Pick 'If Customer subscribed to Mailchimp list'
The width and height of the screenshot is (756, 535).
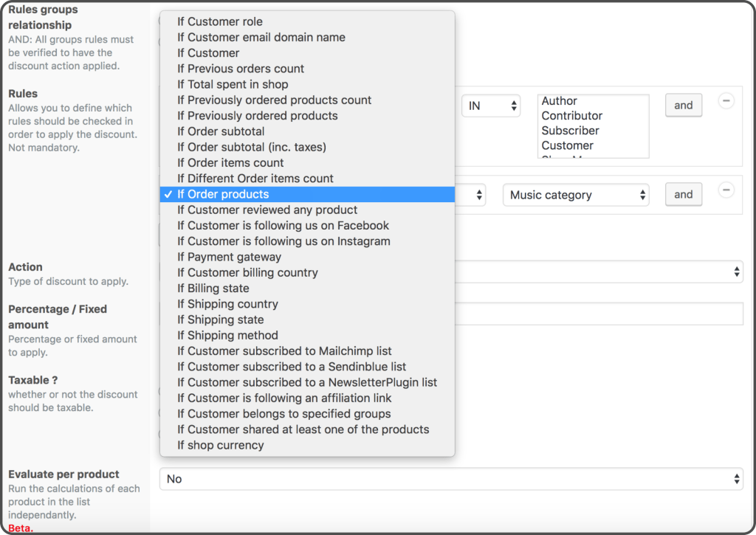284,351
